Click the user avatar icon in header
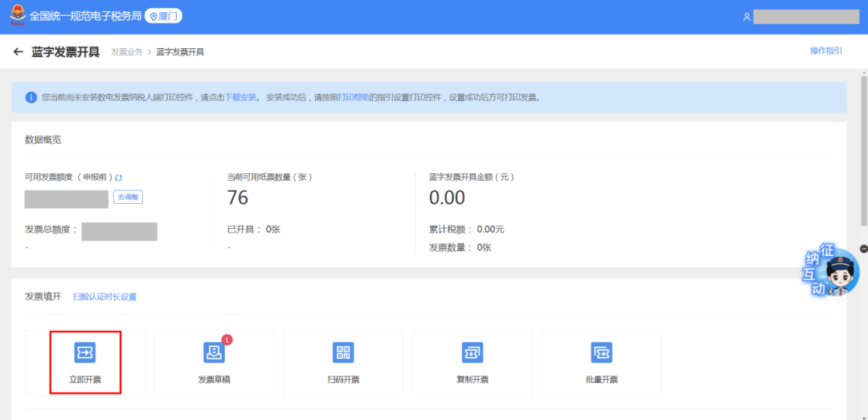Image resolution: width=868 pixels, height=420 pixels. pyautogui.click(x=747, y=17)
